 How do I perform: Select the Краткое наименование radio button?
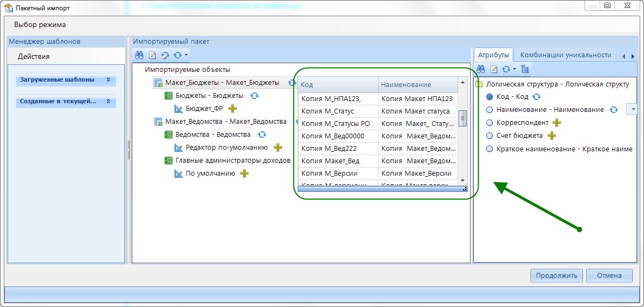coord(489,149)
